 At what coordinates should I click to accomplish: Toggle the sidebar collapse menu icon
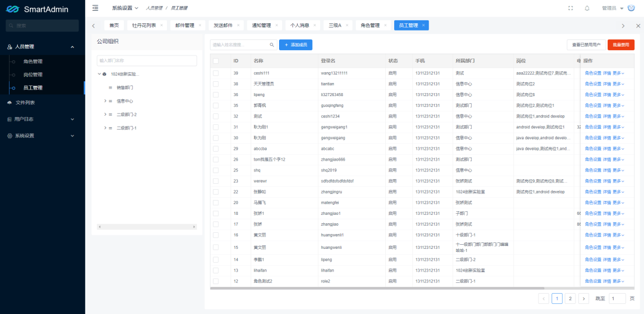[95, 8]
